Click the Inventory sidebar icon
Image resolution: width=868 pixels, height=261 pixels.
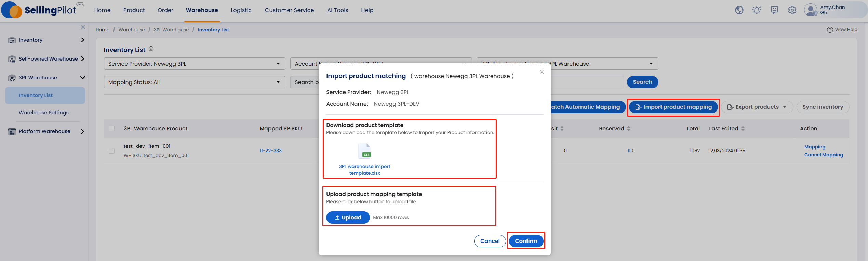pos(12,40)
